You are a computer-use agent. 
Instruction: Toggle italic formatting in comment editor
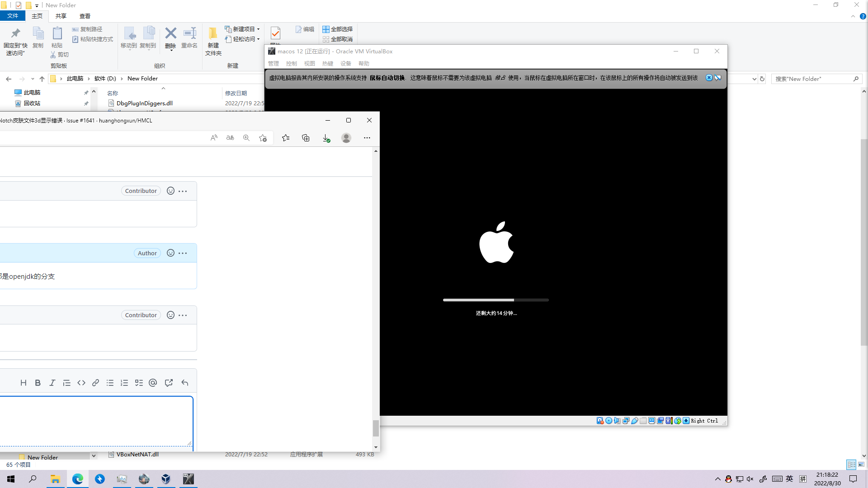pyautogui.click(x=52, y=383)
